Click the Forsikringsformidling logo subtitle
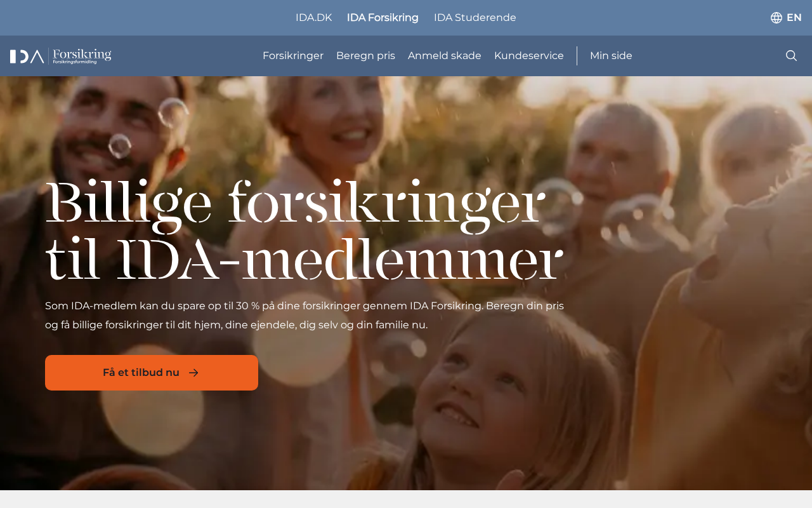The width and height of the screenshot is (812, 508). [x=75, y=62]
